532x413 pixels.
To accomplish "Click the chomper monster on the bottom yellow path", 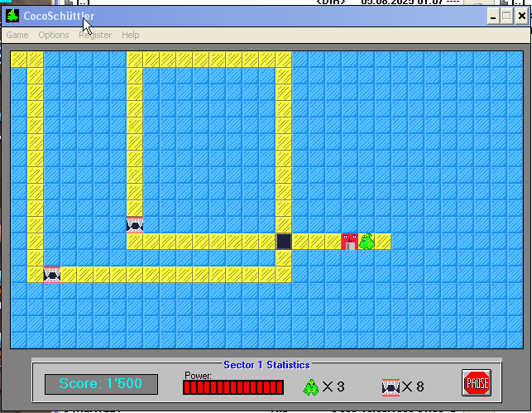I will (52, 275).
